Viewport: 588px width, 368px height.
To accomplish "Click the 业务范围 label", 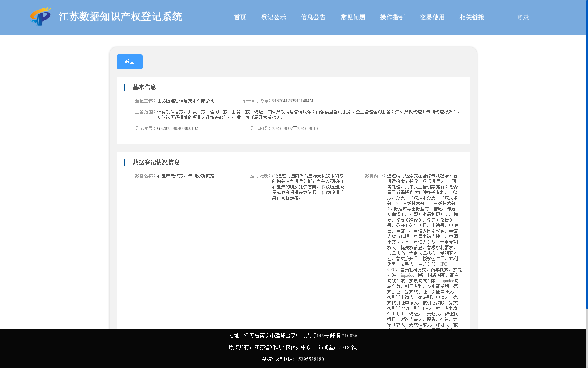I will (145, 112).
